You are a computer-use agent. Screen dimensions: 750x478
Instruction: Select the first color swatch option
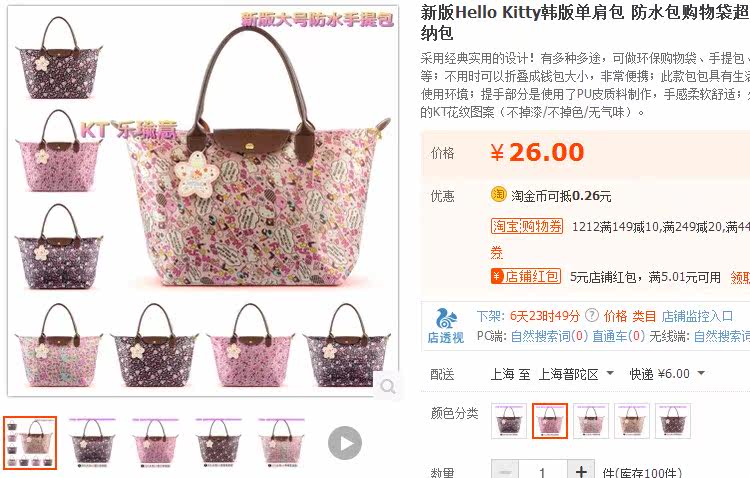click(x=509, y=421)
